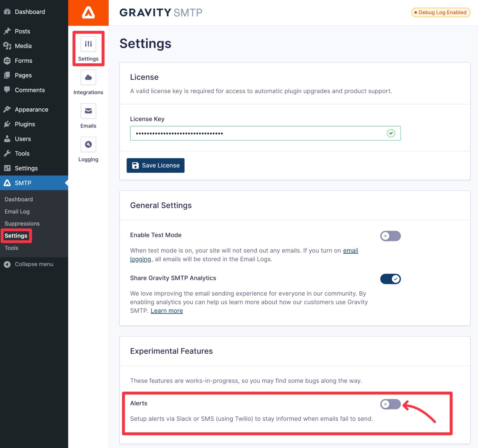Image resolution: width=478 pixels, height=448 pixels.
Task: Select Settings in the plugin icon bar
Action: [88, 48]
